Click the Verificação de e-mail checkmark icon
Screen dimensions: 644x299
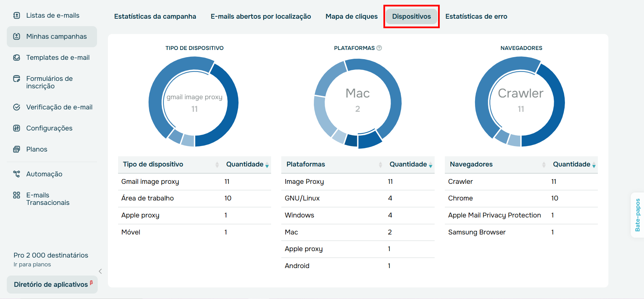[x=17, y=107]
